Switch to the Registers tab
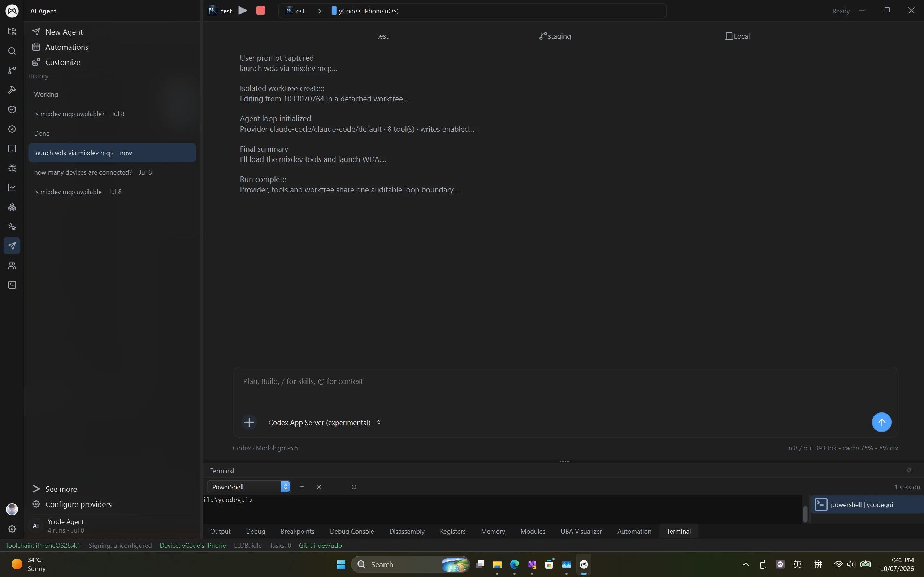This screenshot has width=924, height=577. (x=452, y=532)
